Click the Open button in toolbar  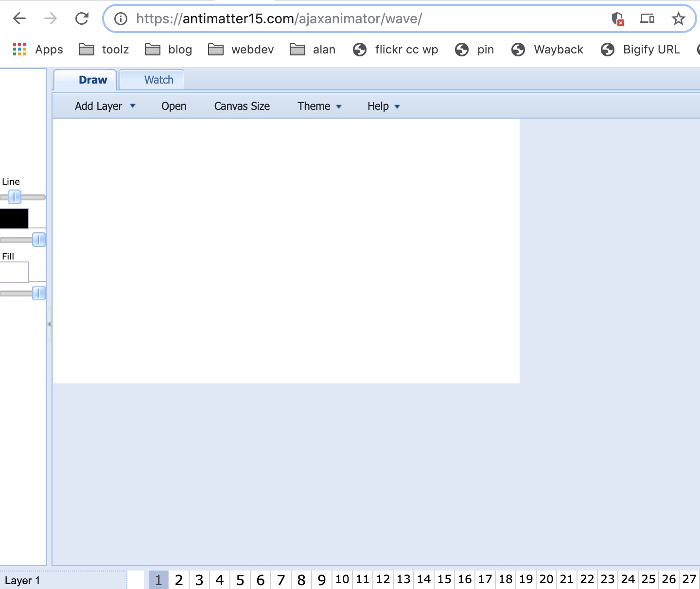174,106
